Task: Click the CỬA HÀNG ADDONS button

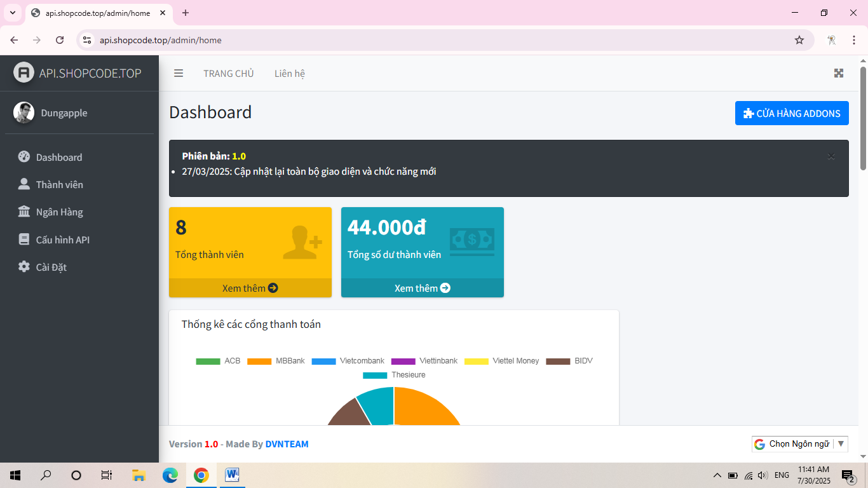Action: (x=792, y=113)
